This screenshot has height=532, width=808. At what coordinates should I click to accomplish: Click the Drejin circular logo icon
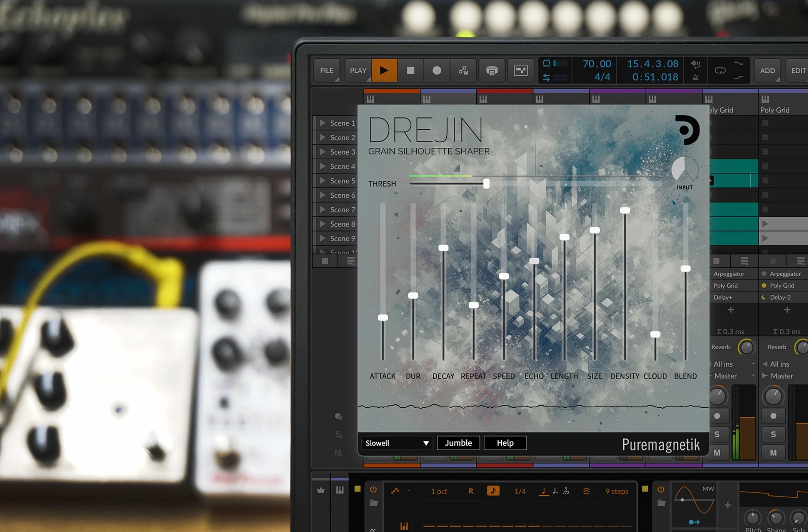687,130
